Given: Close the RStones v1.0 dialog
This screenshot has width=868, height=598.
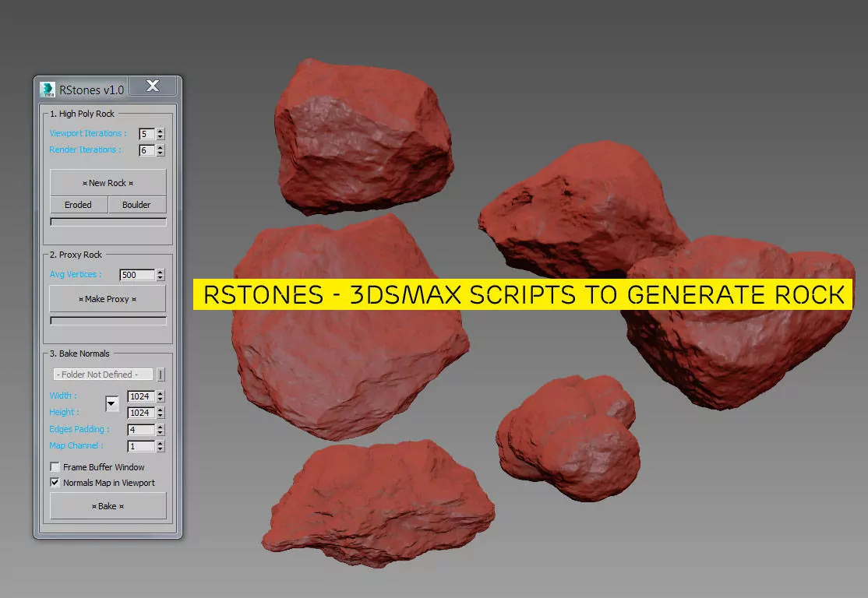Looking at the screenshot, I should tap(153, 86).
